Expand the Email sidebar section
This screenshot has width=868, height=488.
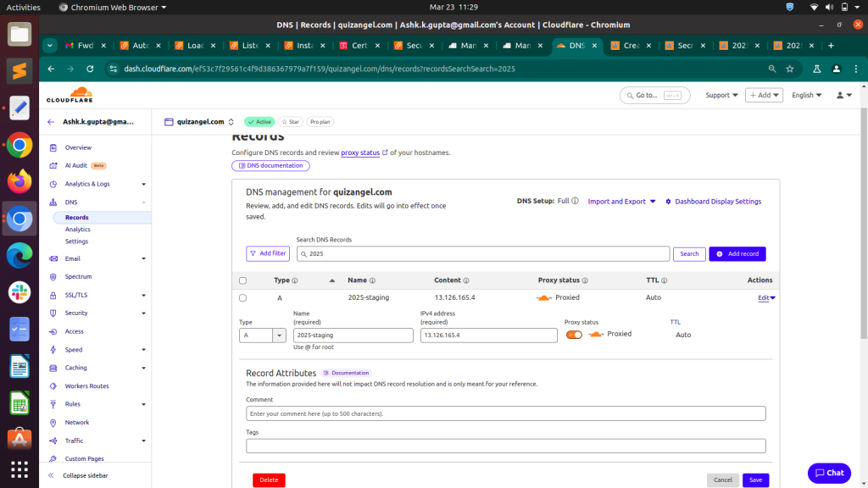click(x=143, y=259)
